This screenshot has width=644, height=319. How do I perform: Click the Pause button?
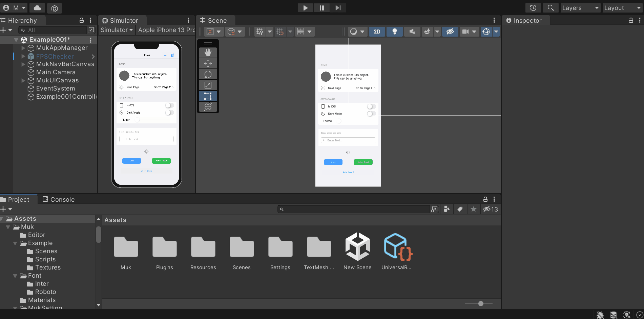(322, 8)
